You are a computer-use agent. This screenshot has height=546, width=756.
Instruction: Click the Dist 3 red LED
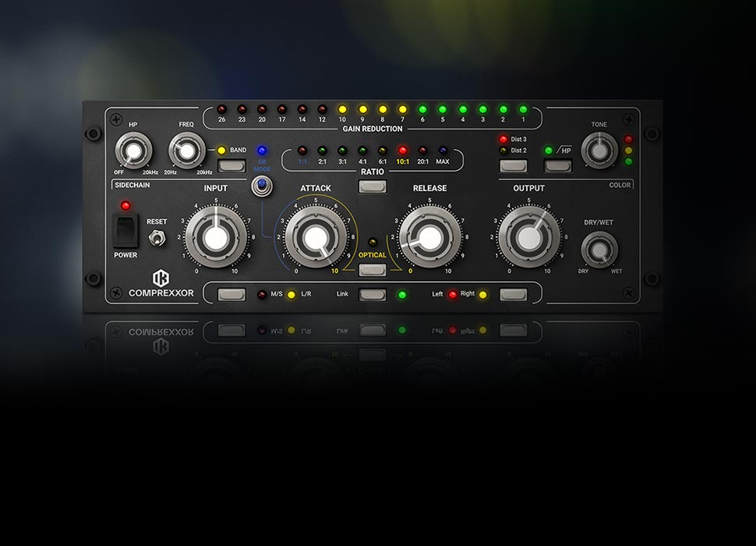tap(503, 140)
